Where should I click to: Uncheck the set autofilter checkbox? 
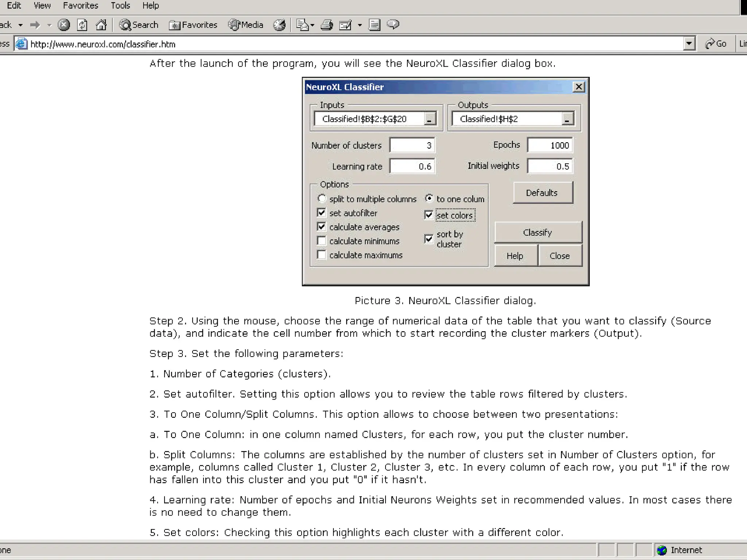(321, 213)
